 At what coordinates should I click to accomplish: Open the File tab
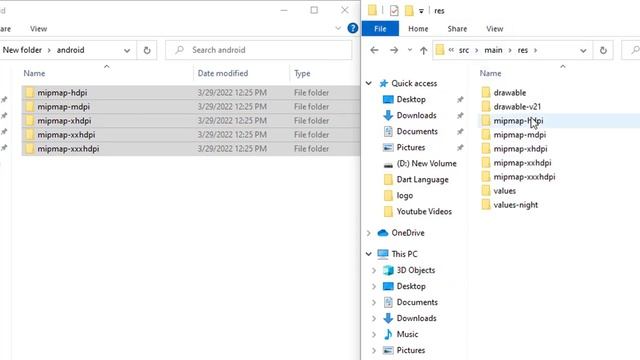(380, 29)
